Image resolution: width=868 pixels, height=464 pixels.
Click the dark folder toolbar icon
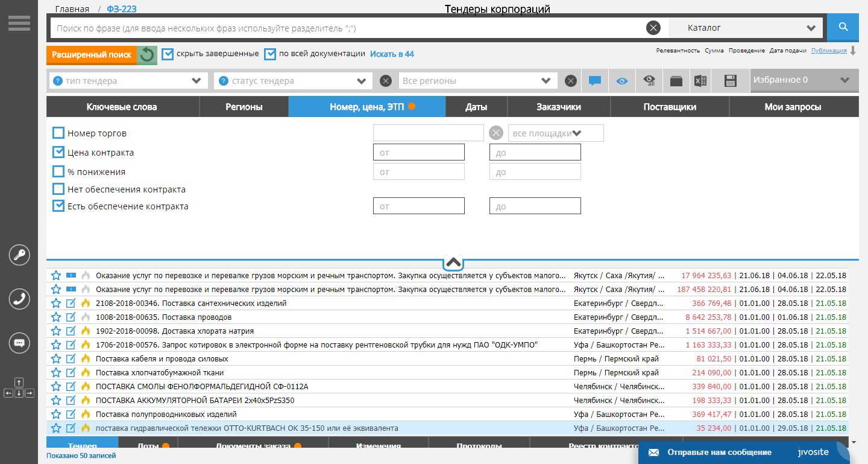point(676,81)
